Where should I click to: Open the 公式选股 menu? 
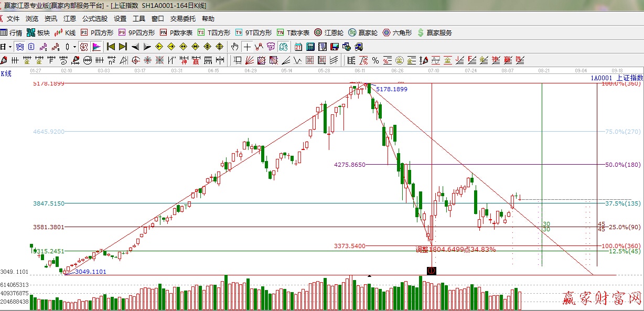pos(94,19)
